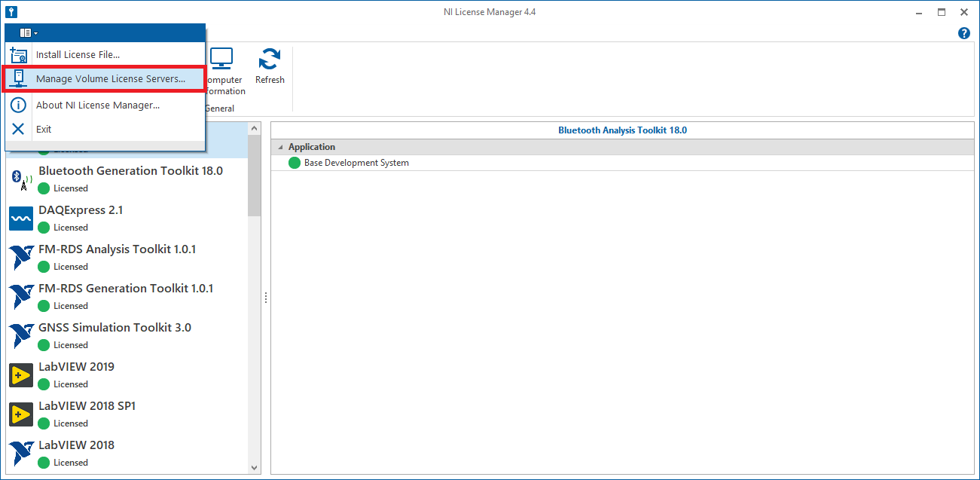Viewport: 980px width, 480px height.
Task: Collapse the Application section expander
Action: 281,147
